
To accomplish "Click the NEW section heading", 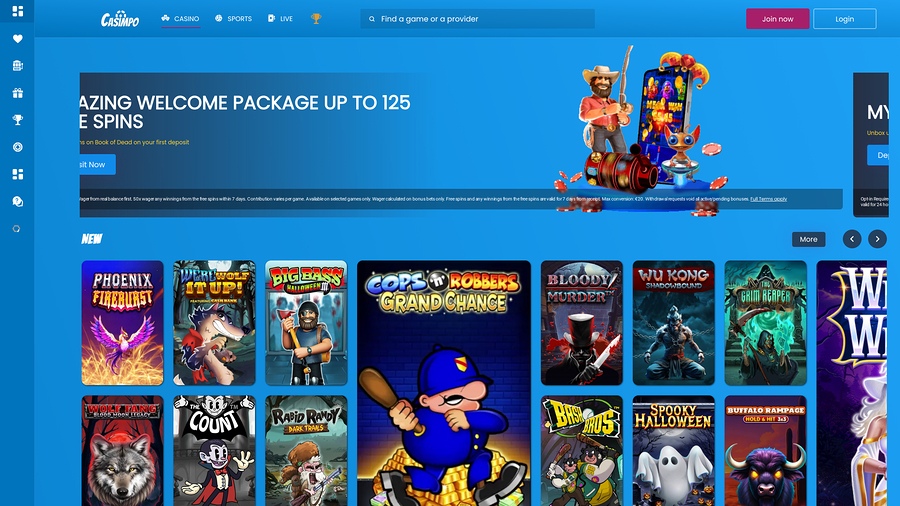I will click(x=92, y=239).
